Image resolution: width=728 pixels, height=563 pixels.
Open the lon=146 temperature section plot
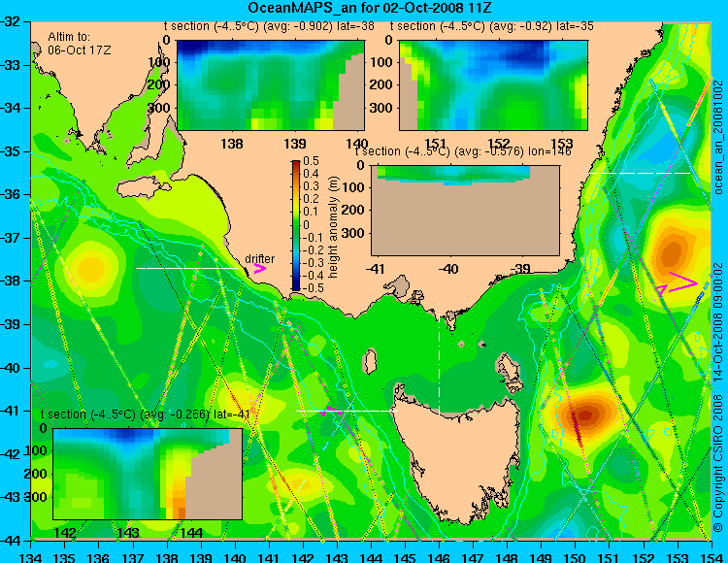[x=465, y=211]
